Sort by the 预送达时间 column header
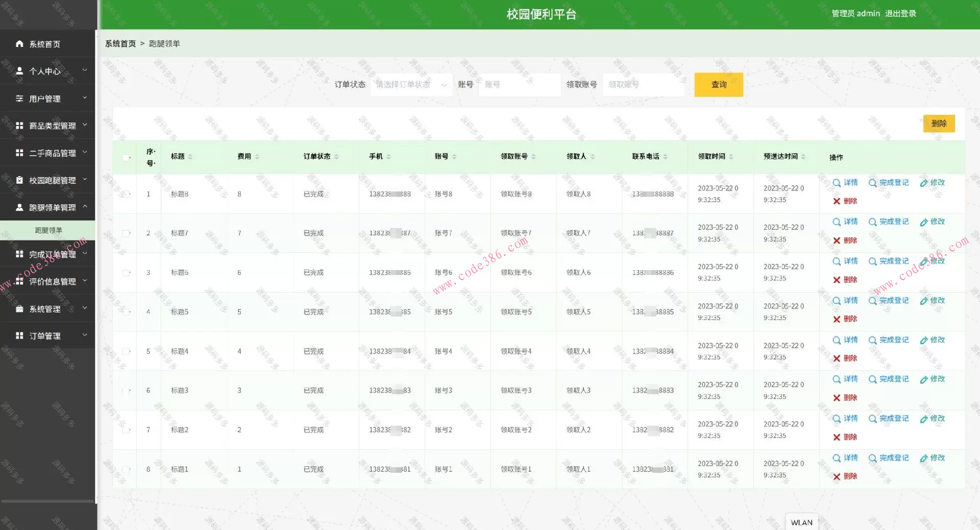980x530 pixels. point(785,157)
